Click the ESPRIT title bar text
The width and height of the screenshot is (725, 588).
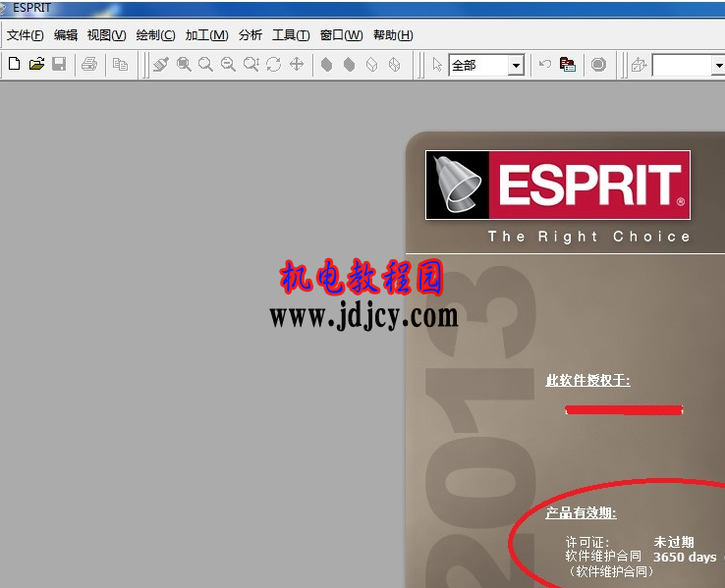click(31, 8)
